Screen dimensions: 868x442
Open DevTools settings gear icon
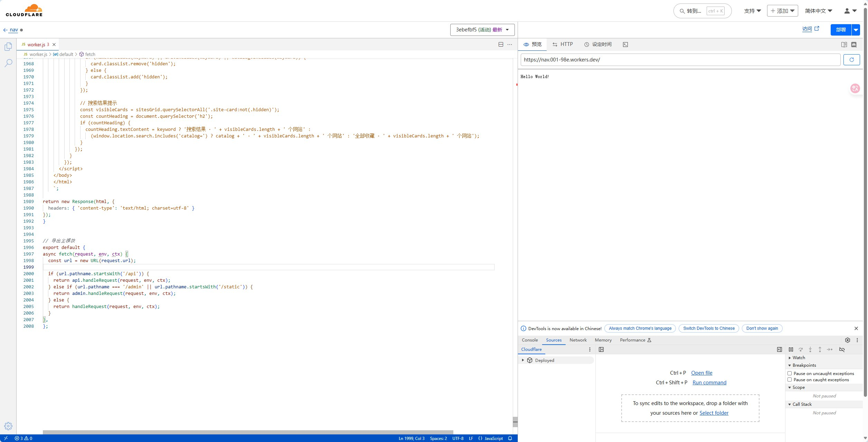[x=848, y=340]
